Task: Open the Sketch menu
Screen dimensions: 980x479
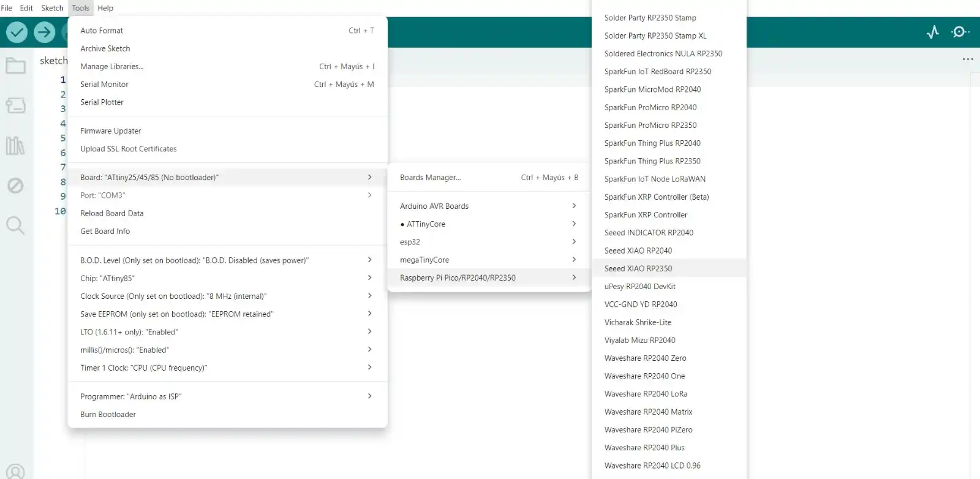Action: click(52, 8)
